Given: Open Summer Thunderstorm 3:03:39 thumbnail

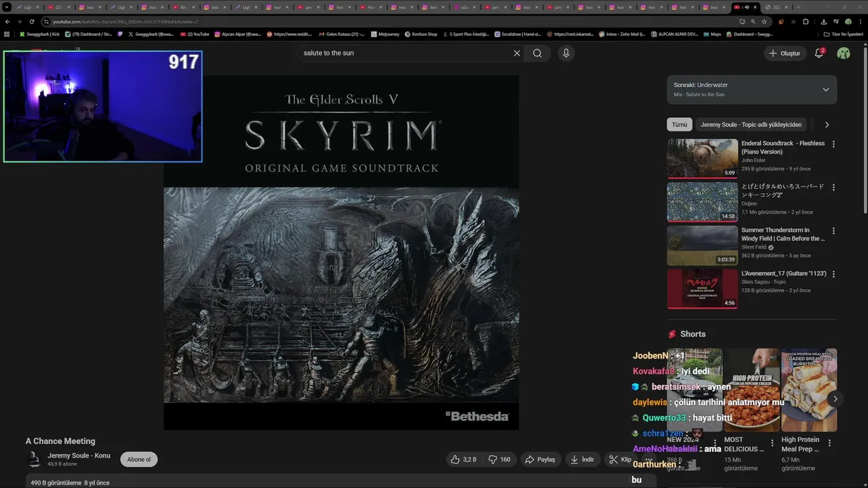Looking at the screenshot, I should coord(703,245).
